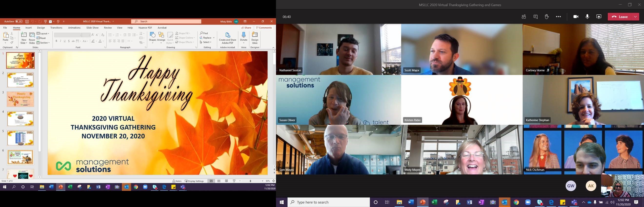Switch to the Design tab
The height and width of the screenshot is (207, 644).
point(41,28)
